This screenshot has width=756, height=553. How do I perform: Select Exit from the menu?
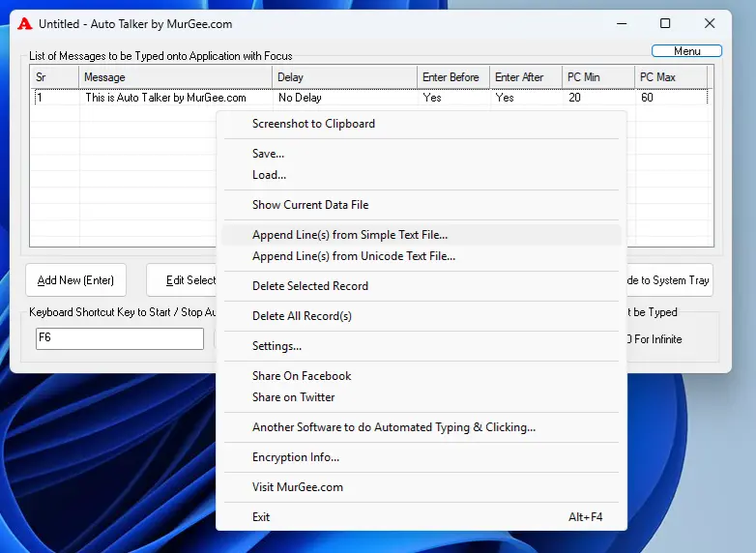pyautogui.click(x=422, y=517)
